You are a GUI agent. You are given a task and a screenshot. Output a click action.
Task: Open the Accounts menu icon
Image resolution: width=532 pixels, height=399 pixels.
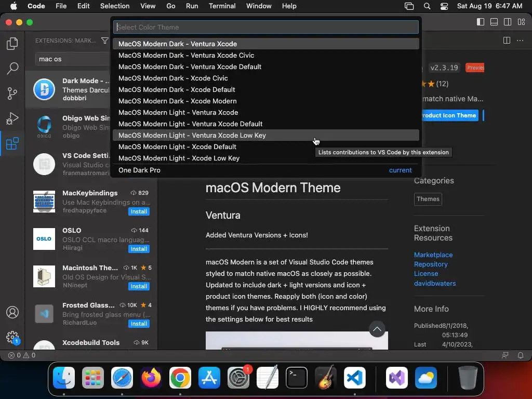point(12,312)
